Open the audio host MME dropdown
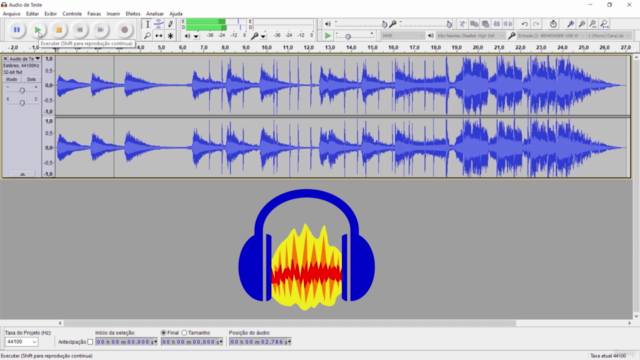Viewport: 640px width, 360px height. pos(403,36)
